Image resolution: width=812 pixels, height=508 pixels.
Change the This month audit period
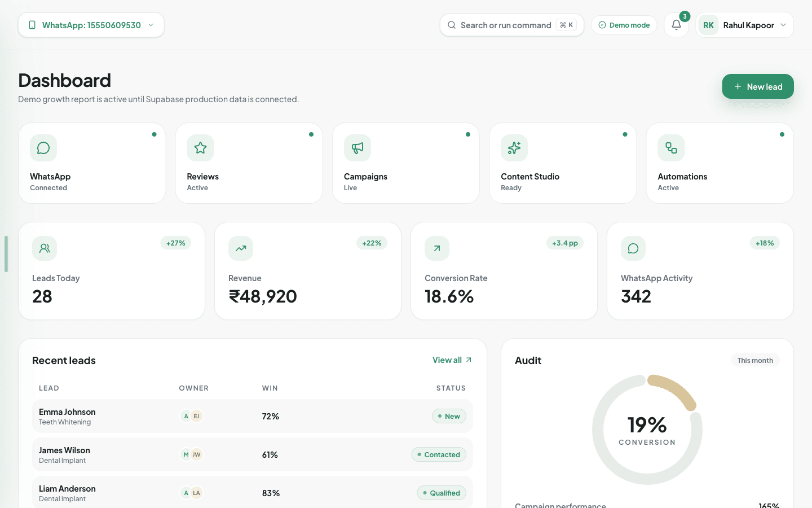[x=755, y=360]
